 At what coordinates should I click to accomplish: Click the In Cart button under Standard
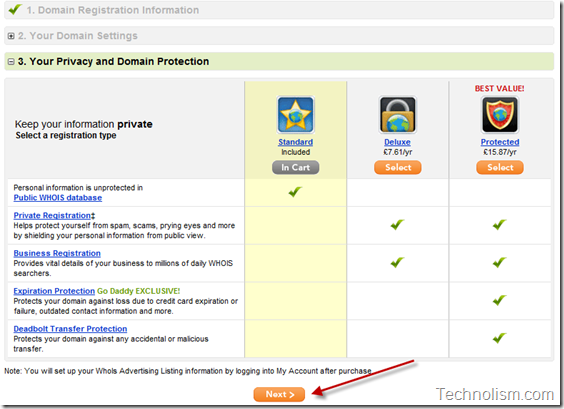pyautogui.click(x=295, y=167)
